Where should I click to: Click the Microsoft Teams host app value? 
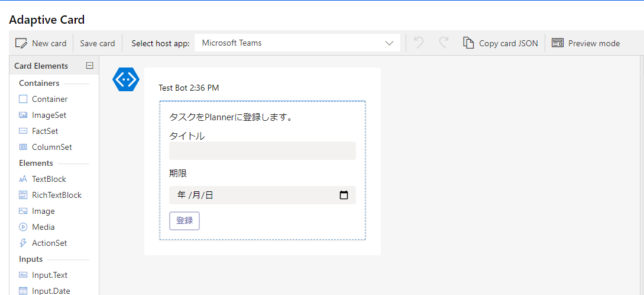[232, 43]
